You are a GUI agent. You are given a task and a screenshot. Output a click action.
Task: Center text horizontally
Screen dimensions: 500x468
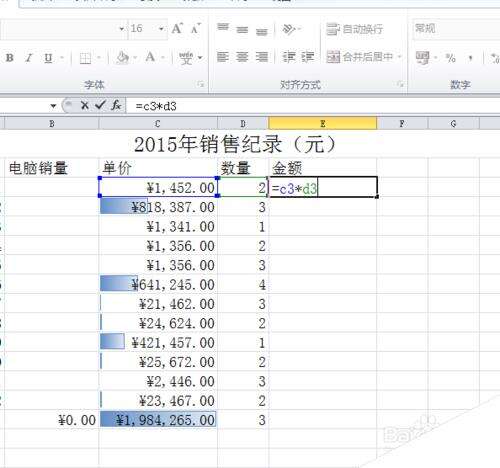[242, 57]
